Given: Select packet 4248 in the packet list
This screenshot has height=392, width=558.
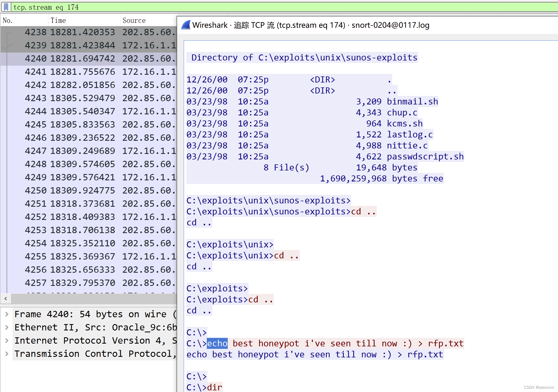Looking at the screenshot, I should coord(89,164).
